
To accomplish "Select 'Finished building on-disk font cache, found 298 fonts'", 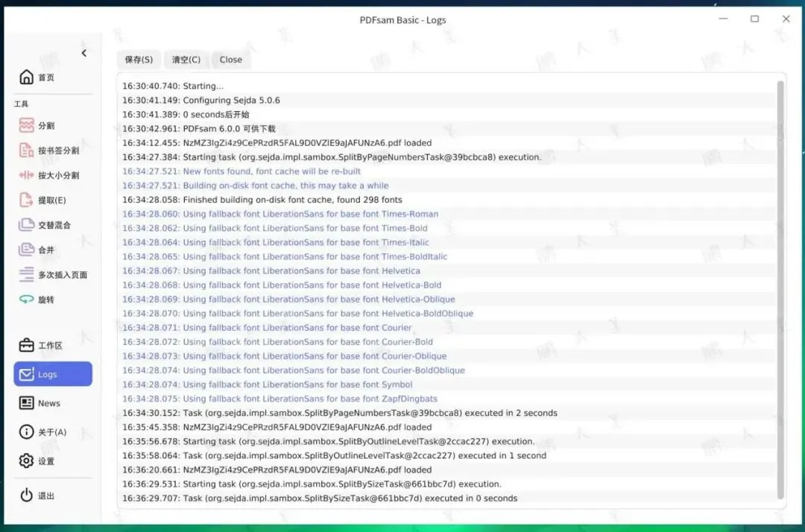I will [446, 200].
